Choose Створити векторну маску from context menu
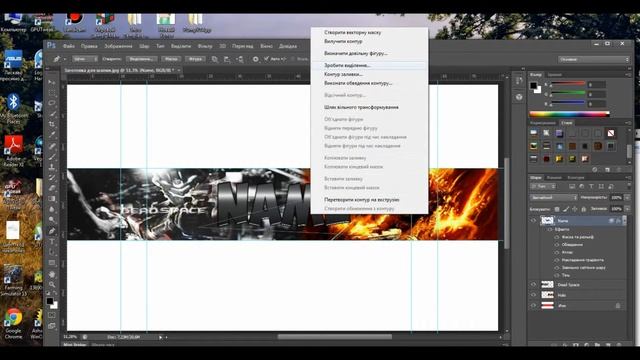640x360 pixels. tap(353, 32)
